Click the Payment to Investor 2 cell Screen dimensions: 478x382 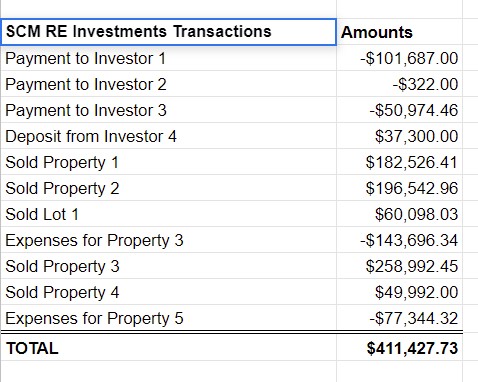[168, 84]
